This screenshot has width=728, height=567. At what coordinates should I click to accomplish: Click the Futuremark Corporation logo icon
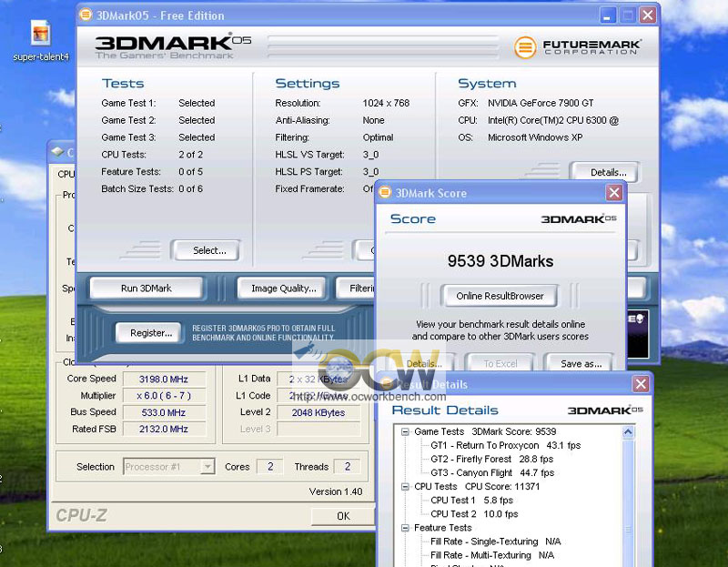point(525,47)
